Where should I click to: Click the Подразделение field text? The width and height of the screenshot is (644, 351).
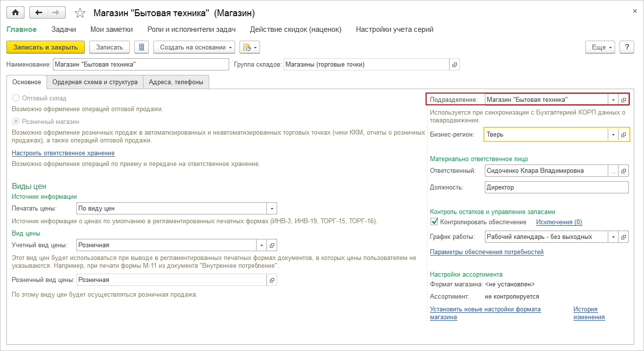click(546, 99)
